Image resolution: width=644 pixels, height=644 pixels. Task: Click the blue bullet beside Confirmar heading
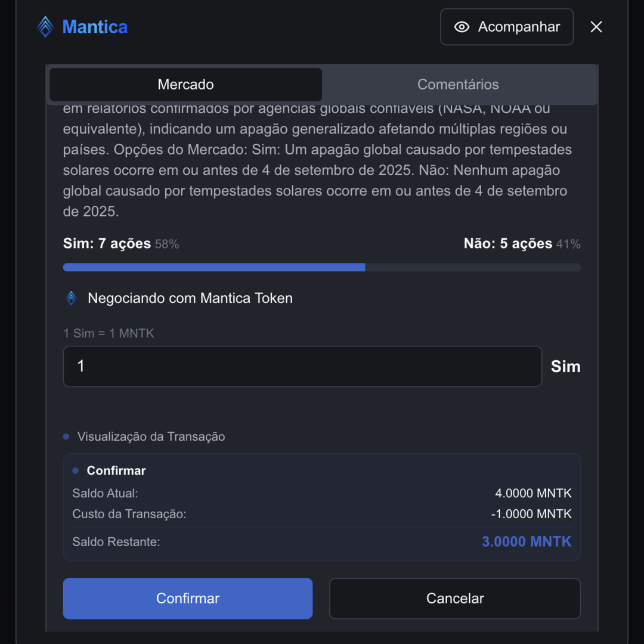click(x=75, y=471)
